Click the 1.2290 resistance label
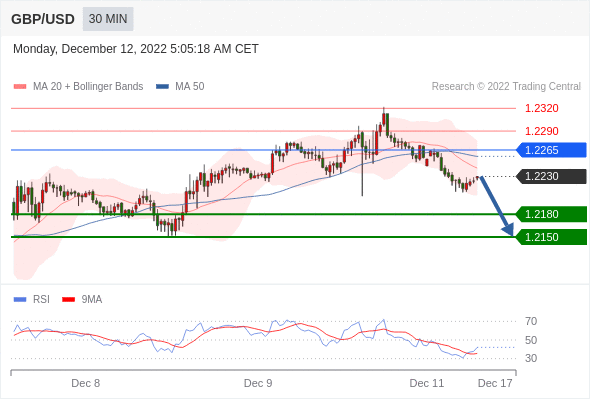Viewport: 590px width, 400px height. click(542, 131)
